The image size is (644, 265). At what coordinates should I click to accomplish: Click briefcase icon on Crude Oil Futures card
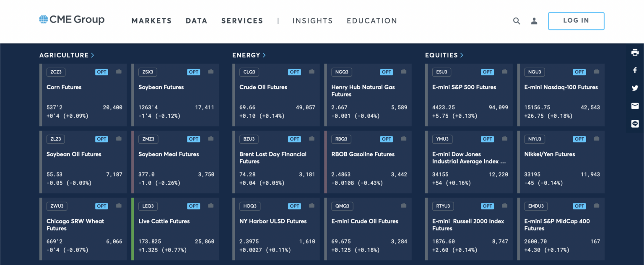[x=312, y=72]
